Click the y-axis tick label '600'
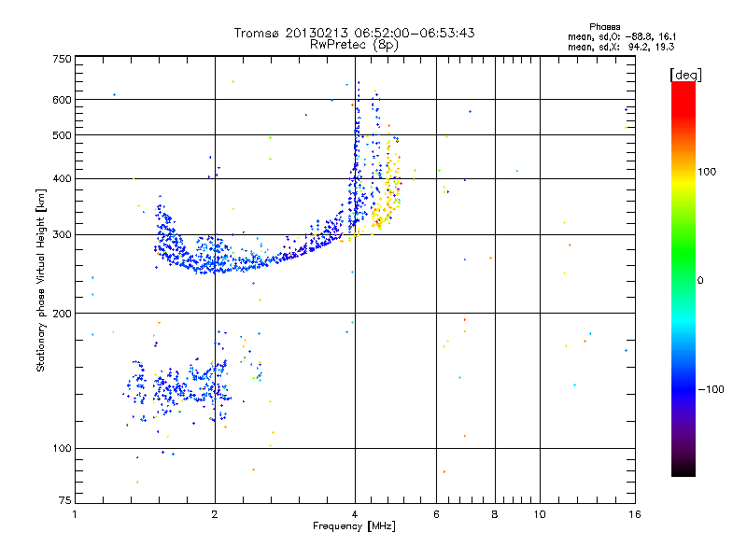The width and height of the screenshot is (747, 560). (62, 100)
